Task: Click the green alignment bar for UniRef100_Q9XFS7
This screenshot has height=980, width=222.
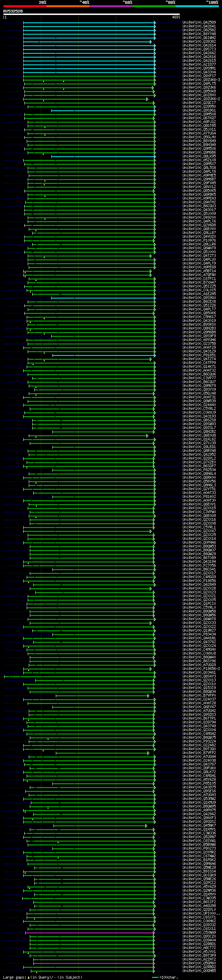Action: 89,76
